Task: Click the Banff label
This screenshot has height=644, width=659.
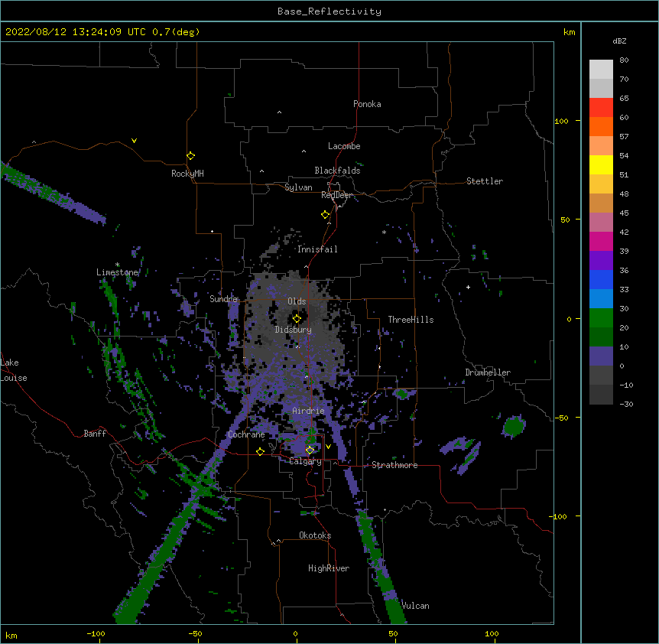Action: (95, 434)
